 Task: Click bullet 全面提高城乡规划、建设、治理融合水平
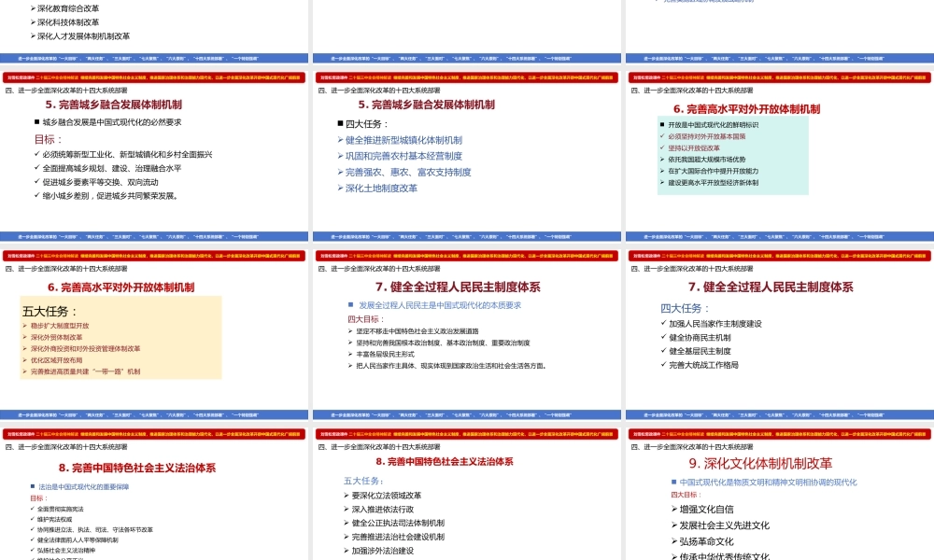click(112, 168)
